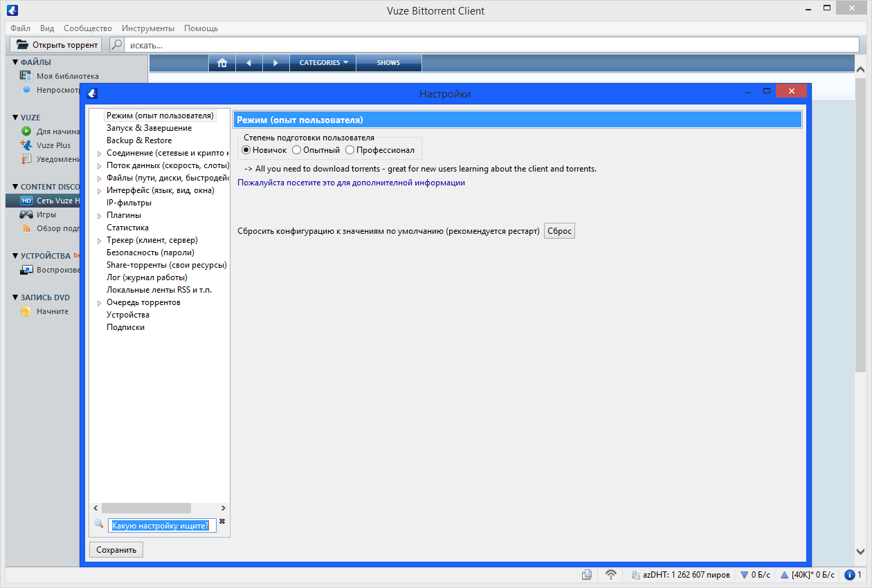
Task: Open the additional information link
Action: pos(352,183)
